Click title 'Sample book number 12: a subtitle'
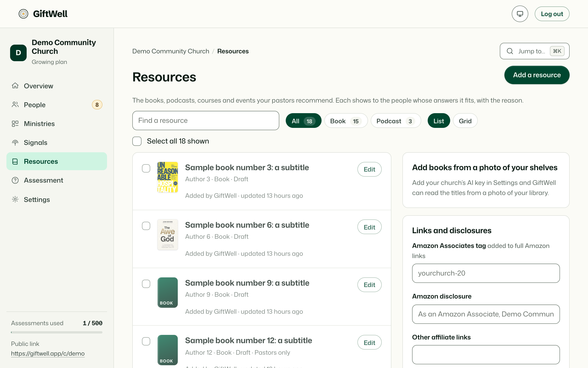Screen dimensions: 588x368 [249, 340]
